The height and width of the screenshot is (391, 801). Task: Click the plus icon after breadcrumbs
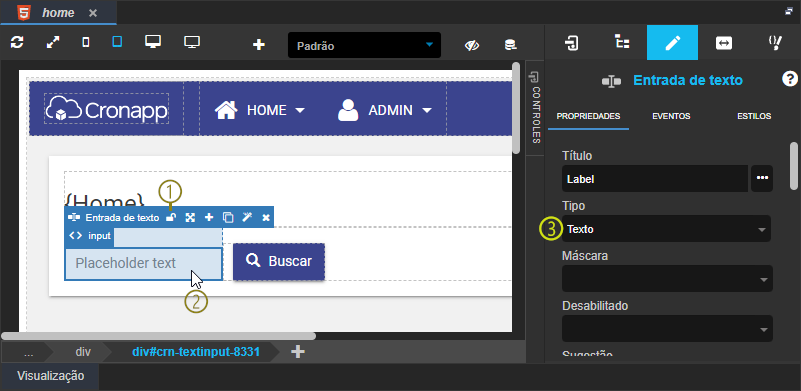[x=298, y=352]
